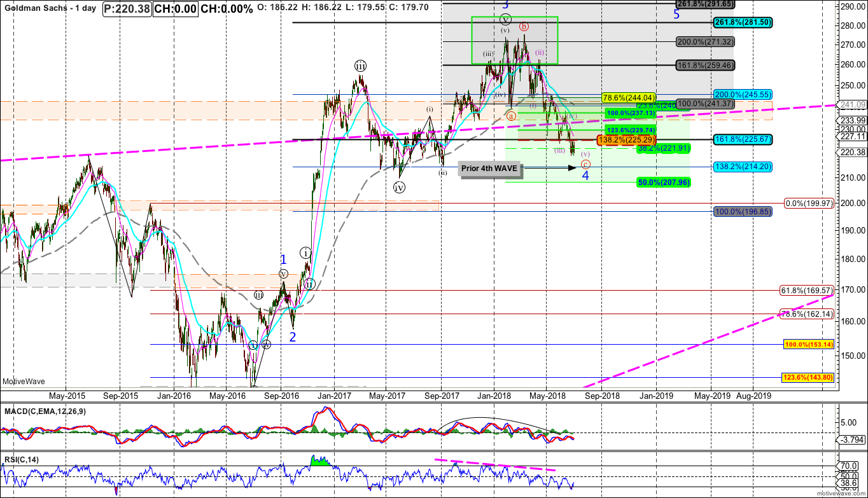Select Jan-2019 on the date axis
Screen dimensions: 868x498
click(x=656, y=395)
